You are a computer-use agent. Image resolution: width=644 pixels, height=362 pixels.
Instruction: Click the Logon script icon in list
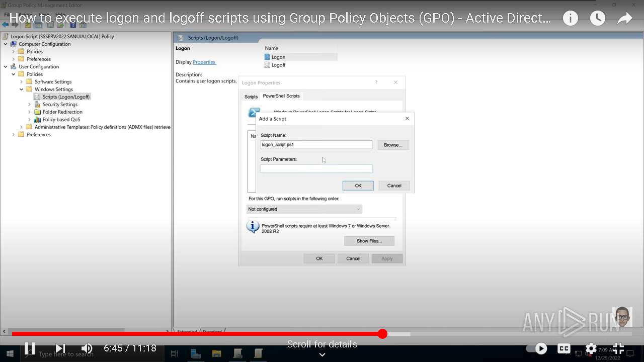click(267, 57)
